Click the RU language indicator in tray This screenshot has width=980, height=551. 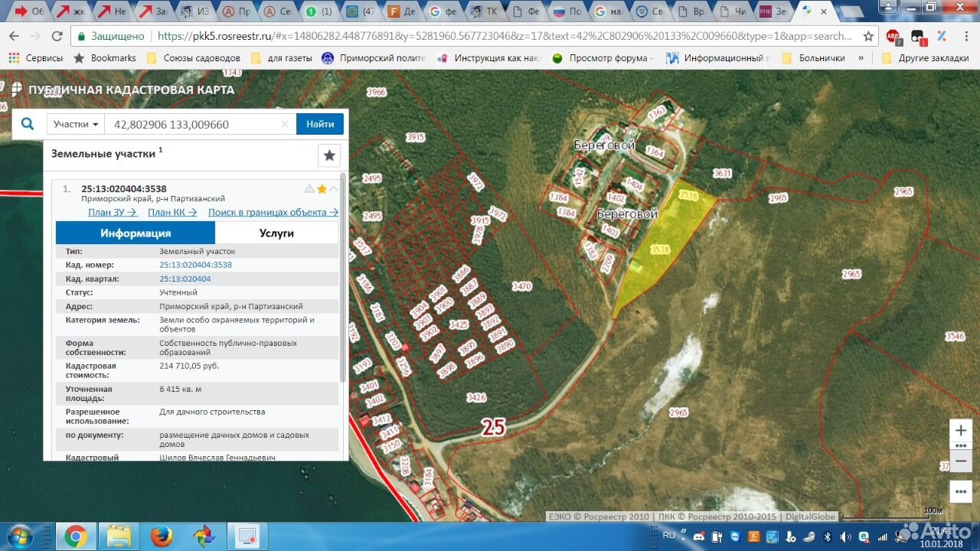pos(669,536)
